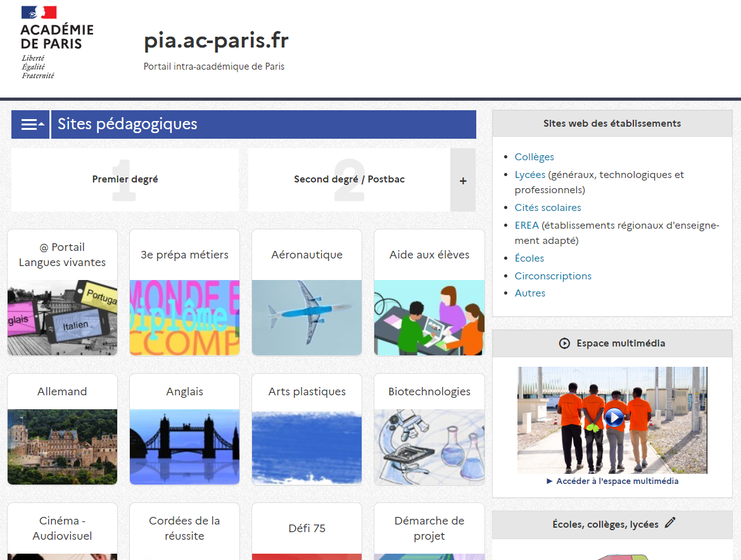The width and height of the screenshot is (741, 560).
Task: Open the Aide aux élèves tile
Action: coord(429,293)
